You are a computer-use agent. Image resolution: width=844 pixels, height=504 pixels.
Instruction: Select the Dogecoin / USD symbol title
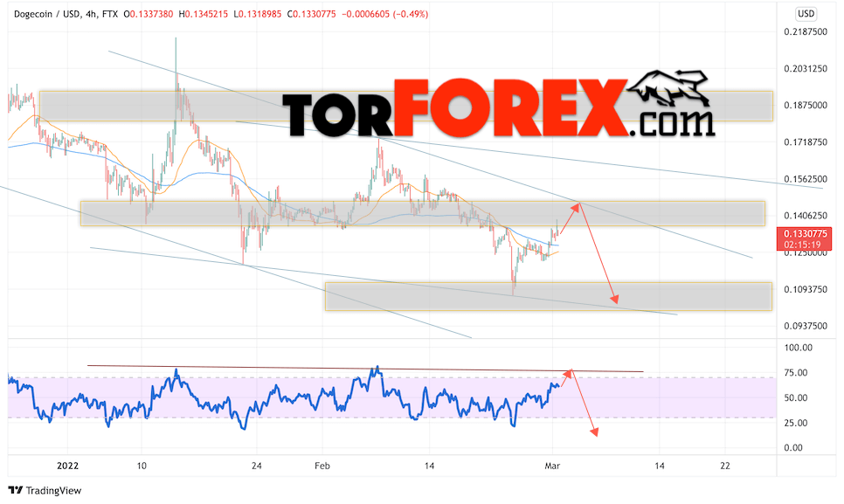47,15
